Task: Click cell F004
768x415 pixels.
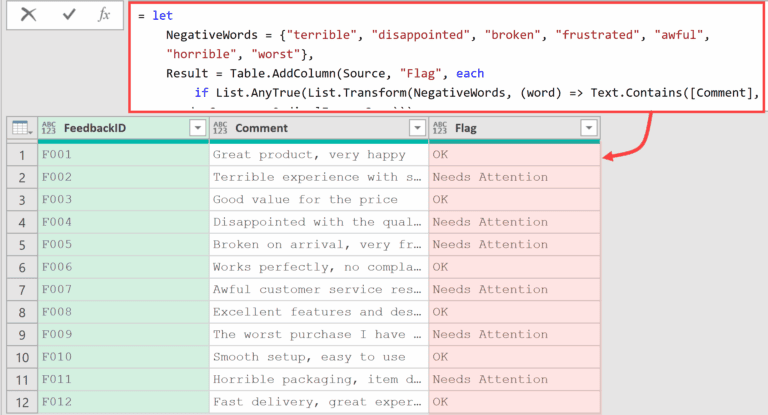Action: [x=123, y=222]
